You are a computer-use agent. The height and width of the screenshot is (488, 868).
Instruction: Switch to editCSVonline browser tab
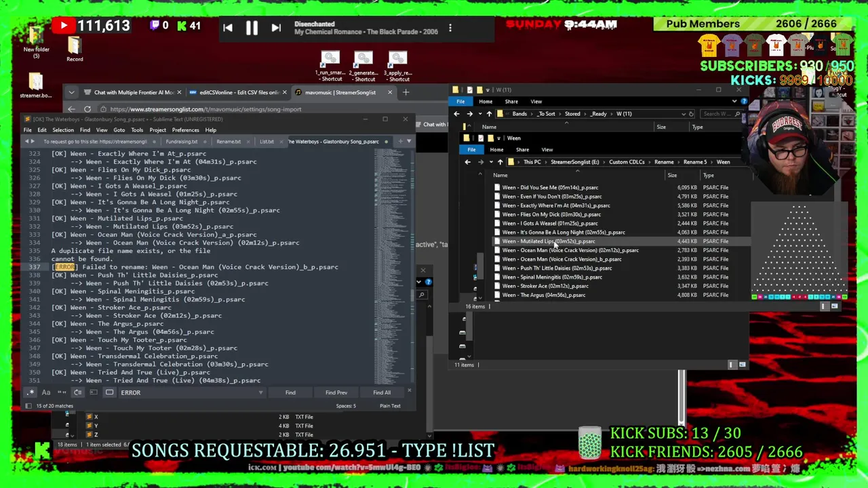[x=239, y=92]
